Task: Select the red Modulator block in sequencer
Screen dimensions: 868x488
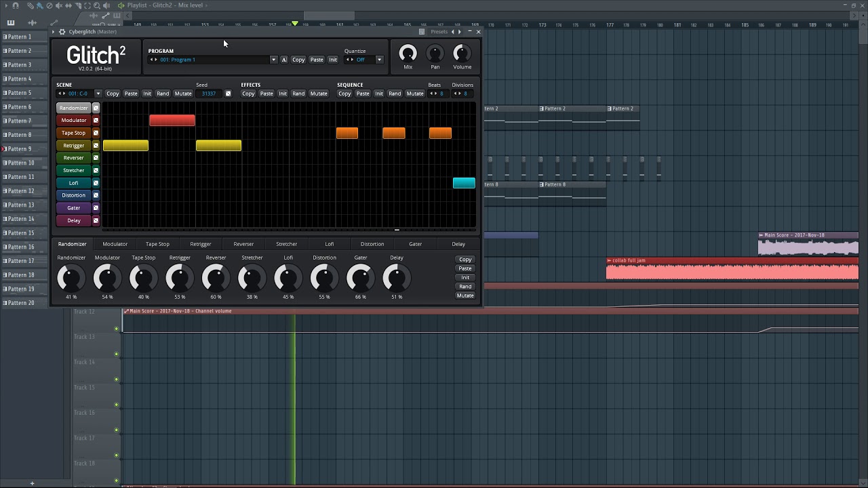Action: (172, 121)
